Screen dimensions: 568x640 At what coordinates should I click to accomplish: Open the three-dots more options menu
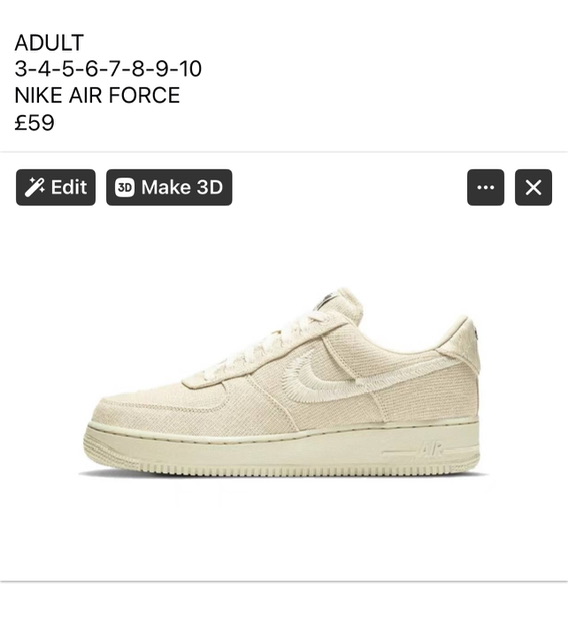point(486,187)
